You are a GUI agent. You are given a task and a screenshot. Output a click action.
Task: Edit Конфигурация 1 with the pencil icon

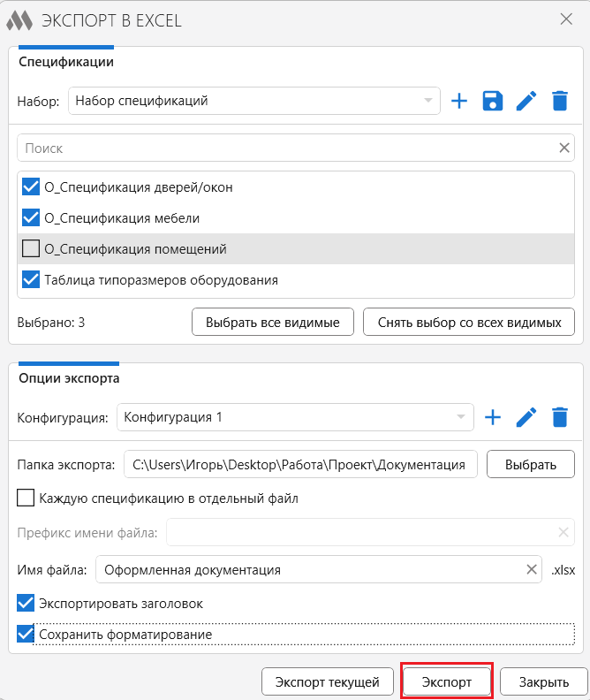(x=526, y=417)
